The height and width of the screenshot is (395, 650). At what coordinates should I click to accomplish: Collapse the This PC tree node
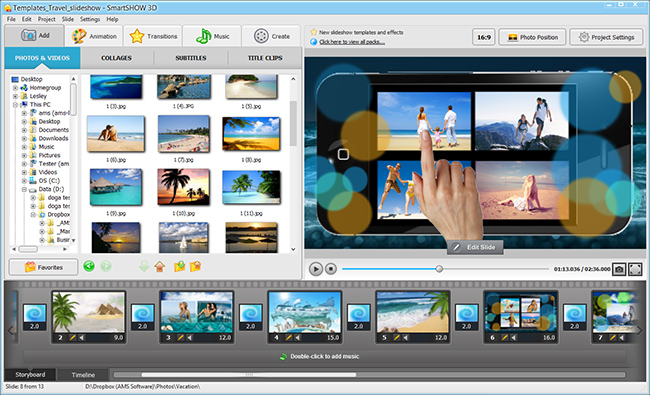[x=15, y=104]
